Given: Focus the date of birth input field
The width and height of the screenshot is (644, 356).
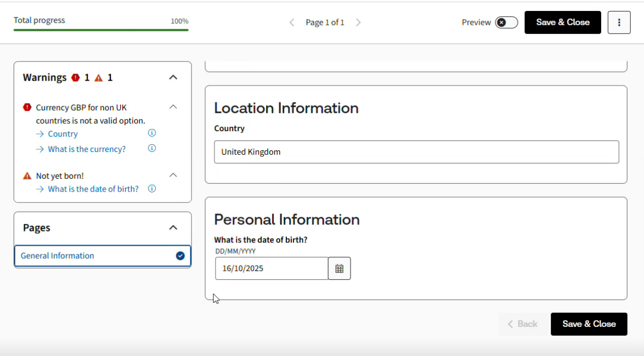Looking at the screenshot, I should [x=272, y=269].
